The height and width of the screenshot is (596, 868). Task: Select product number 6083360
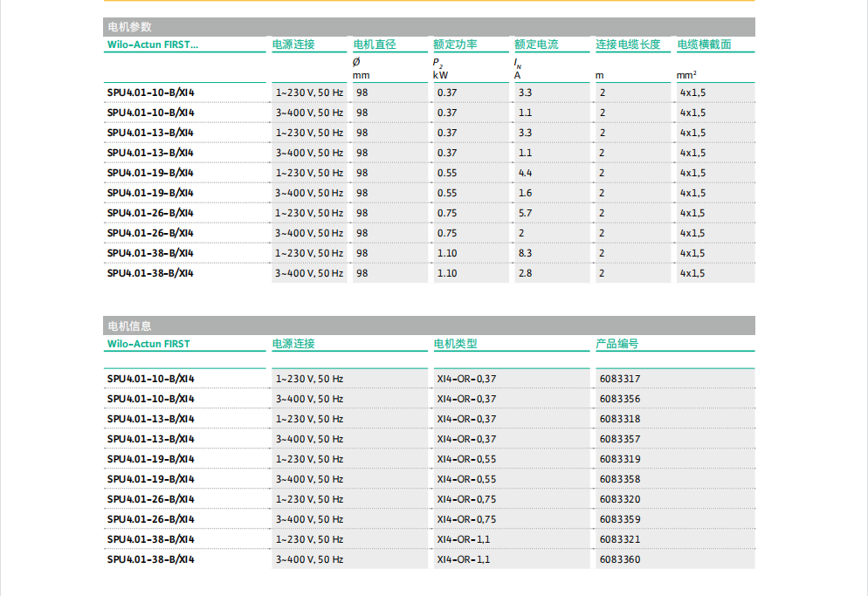[620, 559]
